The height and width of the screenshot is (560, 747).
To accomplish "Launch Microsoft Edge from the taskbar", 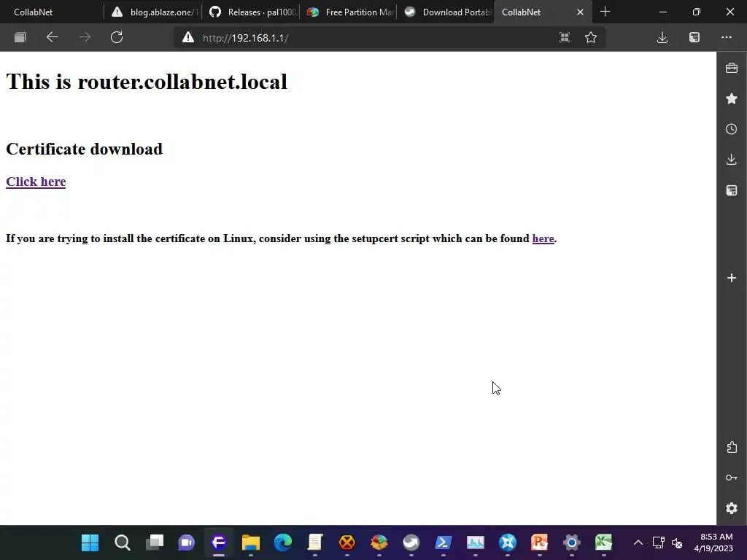I will click(283, 542).
